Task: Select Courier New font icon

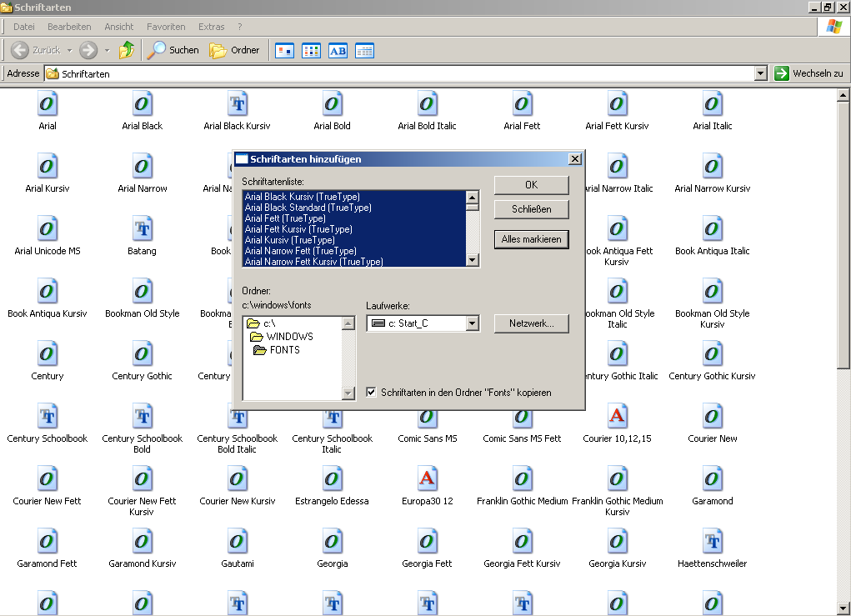Action: pos(712,416)
